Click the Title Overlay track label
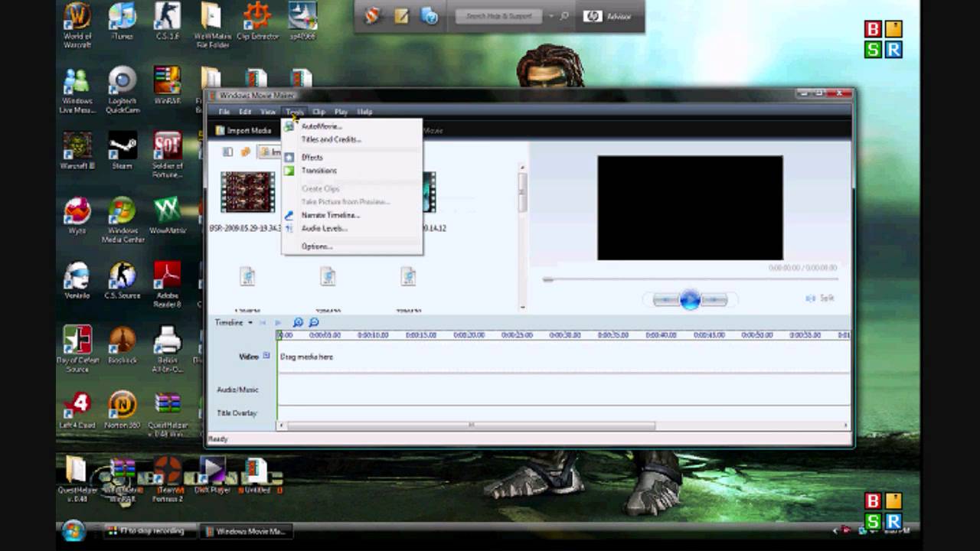Screen dimensions: 980x551 coord(237,413)
